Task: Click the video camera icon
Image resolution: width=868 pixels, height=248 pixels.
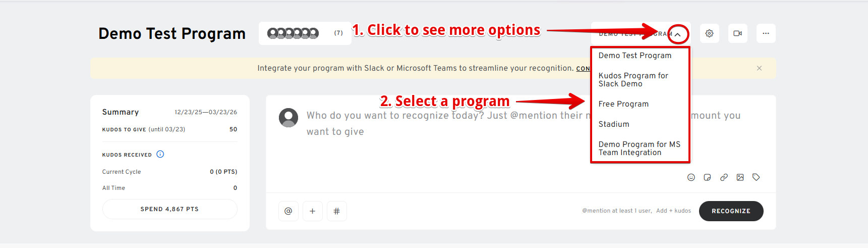Action: coord(737,33)
